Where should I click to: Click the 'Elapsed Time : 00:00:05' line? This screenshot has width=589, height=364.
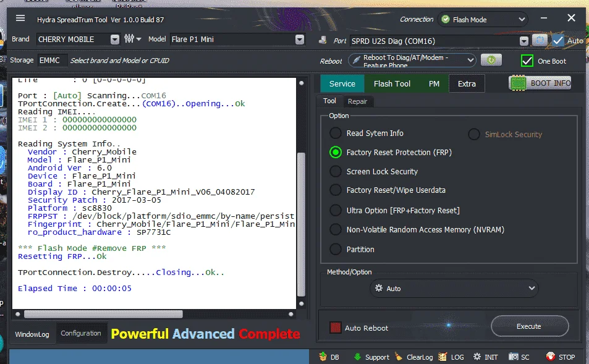point(75,288)
